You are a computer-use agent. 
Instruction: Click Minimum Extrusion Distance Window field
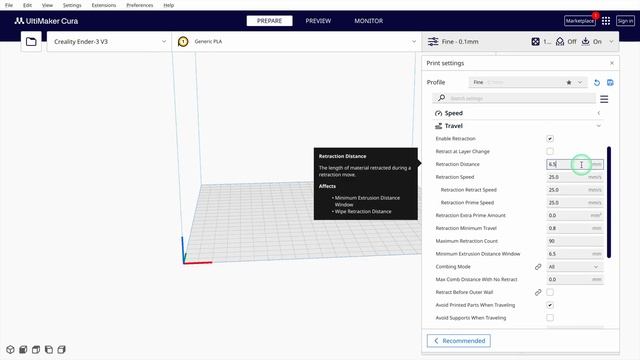[x=575, y=254]
